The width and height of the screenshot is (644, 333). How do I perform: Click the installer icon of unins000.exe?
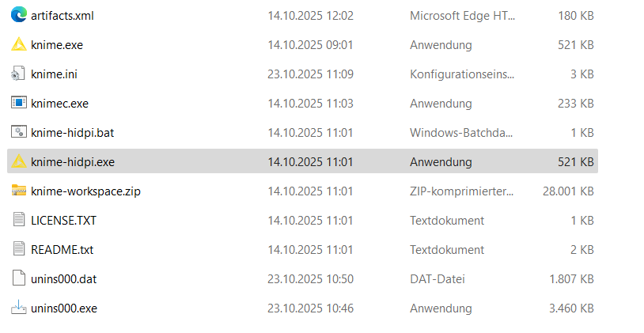[x=19, y=308]
